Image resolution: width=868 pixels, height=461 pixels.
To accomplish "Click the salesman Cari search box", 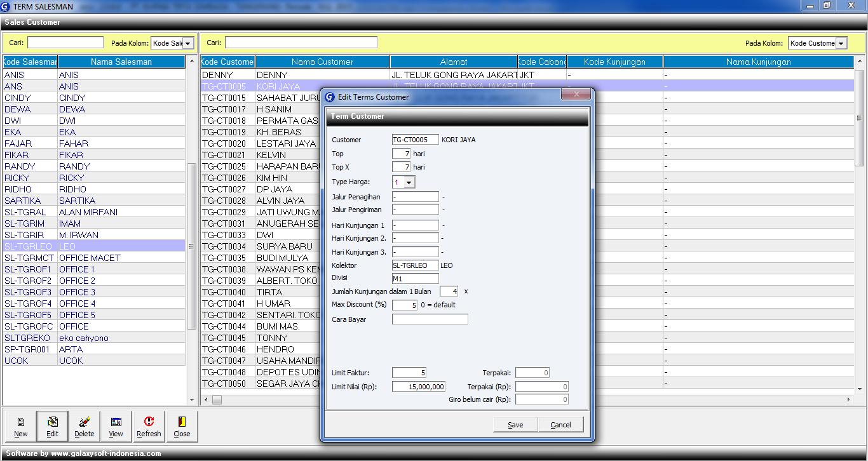I will point(65,43).
